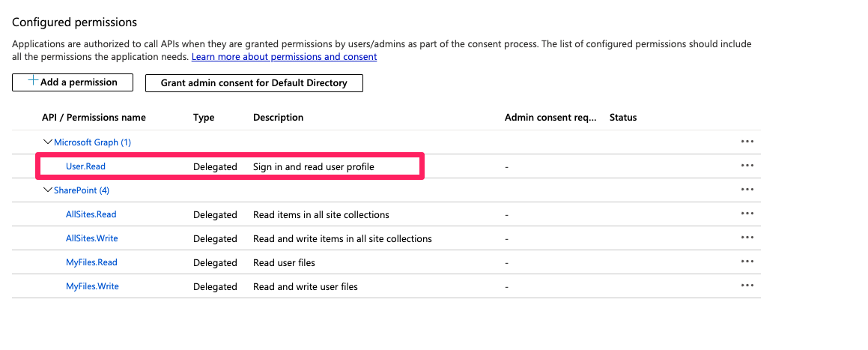Select 'Read user files' description

click(284, 262)
